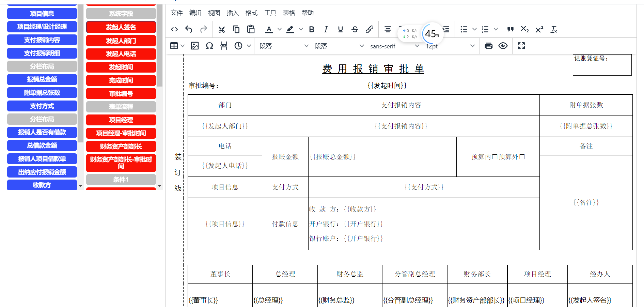Open the table options dropdown arrow

(x=183, y=46)
